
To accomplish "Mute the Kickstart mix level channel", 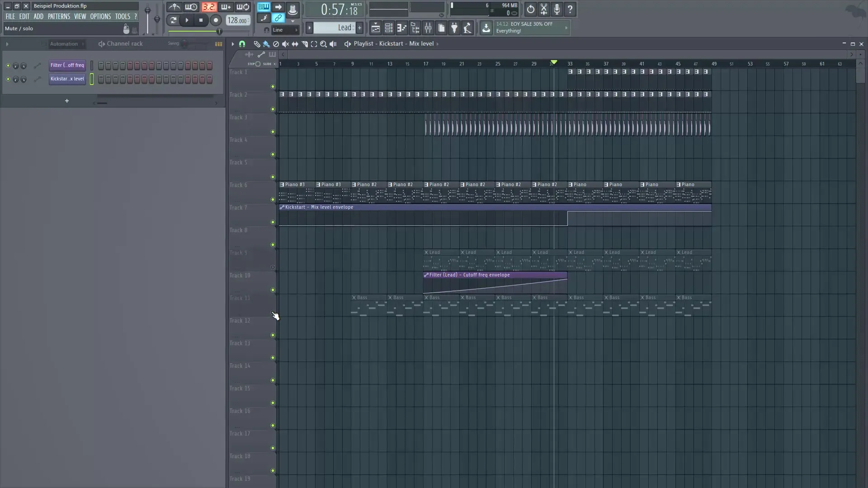I will click(8, 79).
